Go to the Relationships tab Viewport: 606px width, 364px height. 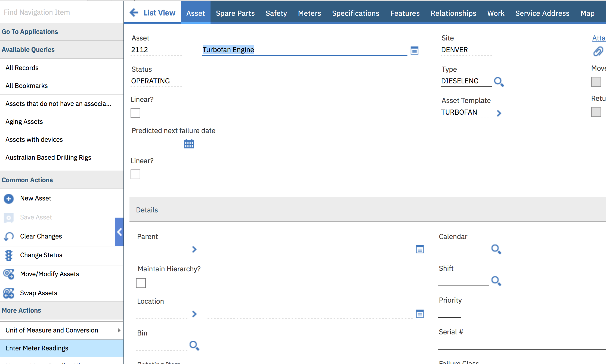coord(453,13)
